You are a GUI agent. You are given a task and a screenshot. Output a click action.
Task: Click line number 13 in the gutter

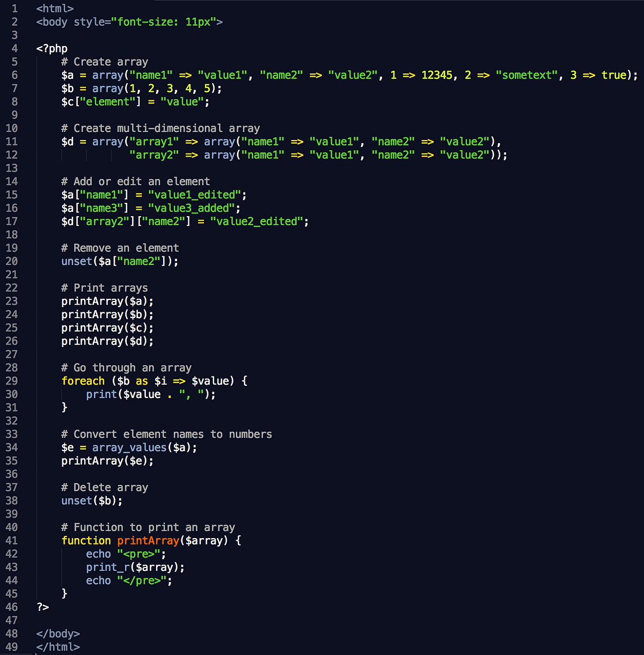[11, 168]
